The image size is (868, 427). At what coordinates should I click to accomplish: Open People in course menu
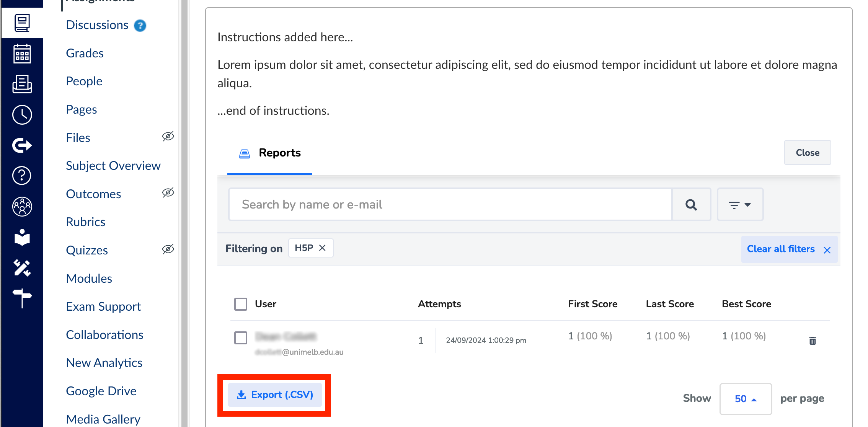pos(84,81)
